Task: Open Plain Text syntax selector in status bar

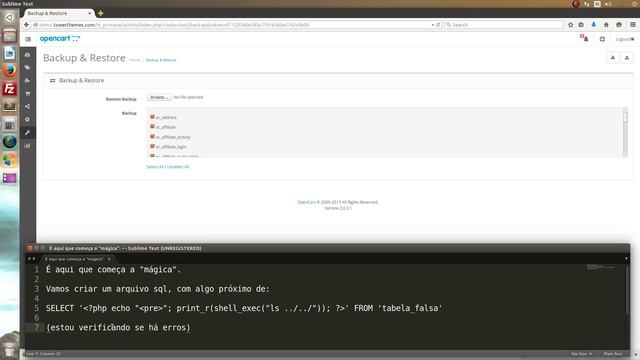Action: click(613, 354)
